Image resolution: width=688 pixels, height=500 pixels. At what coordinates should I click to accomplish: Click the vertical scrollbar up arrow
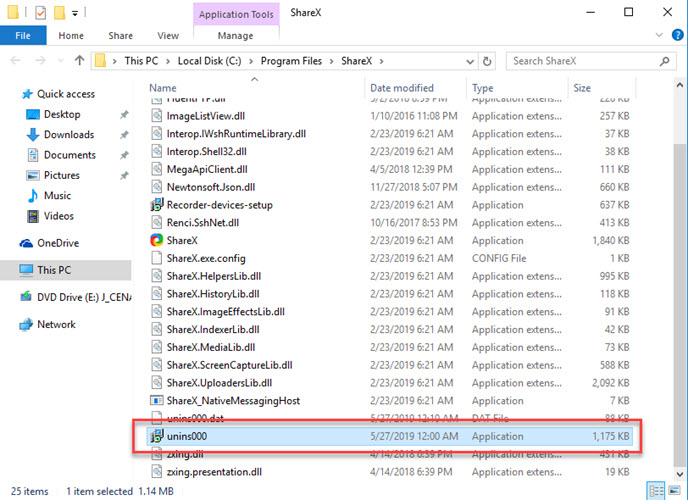click(680, 85)
